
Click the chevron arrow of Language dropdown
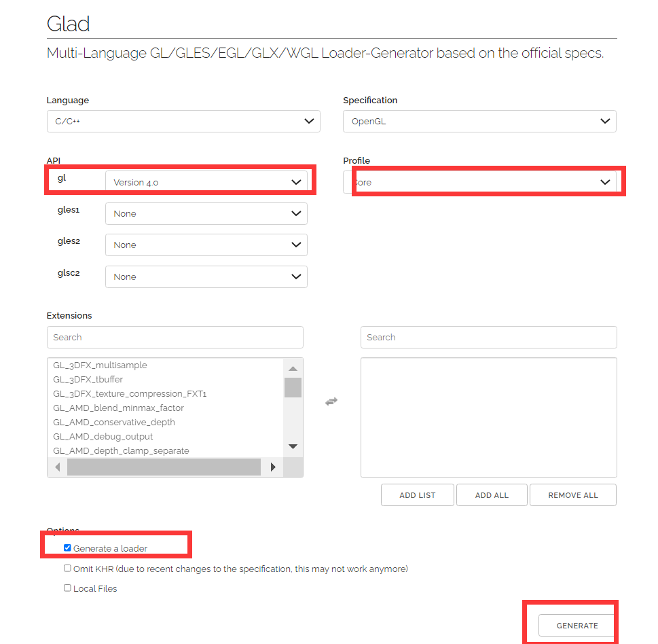coord(309,122)
